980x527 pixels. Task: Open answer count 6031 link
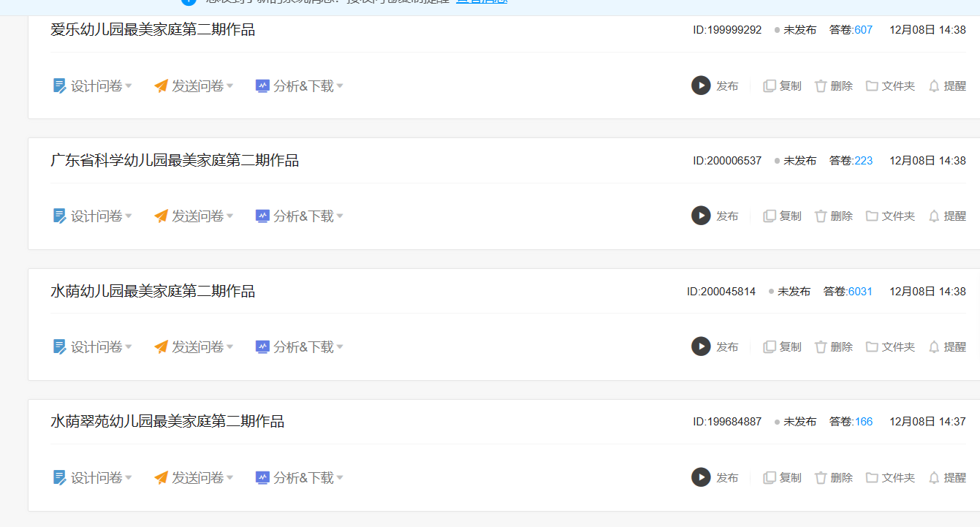(860, 292)
